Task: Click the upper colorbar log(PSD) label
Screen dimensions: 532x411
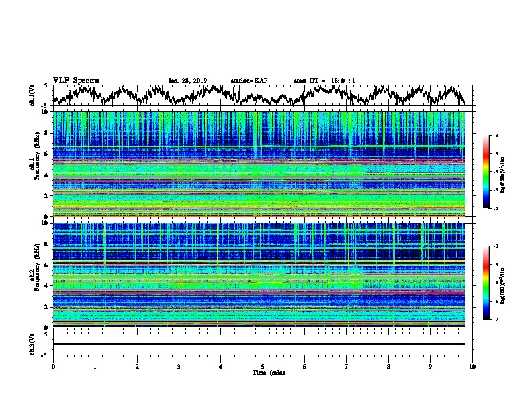Action: pyautogui.click(x=502, y=175)
